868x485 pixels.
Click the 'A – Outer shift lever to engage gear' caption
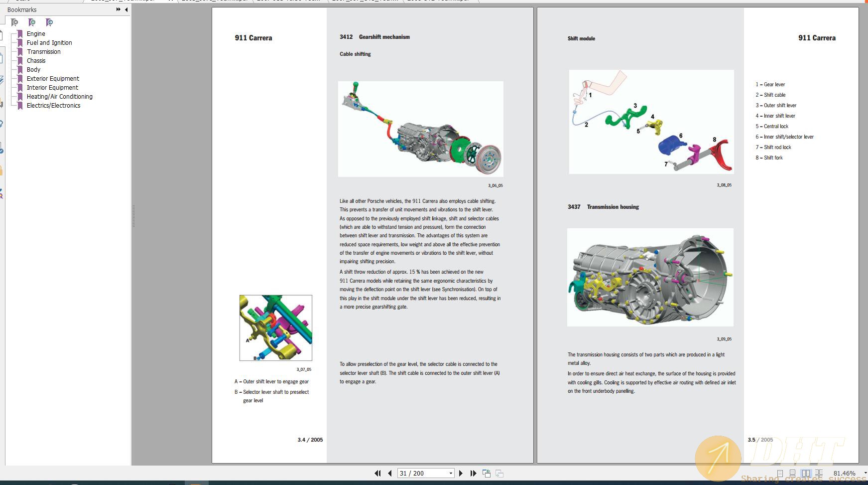271,381
